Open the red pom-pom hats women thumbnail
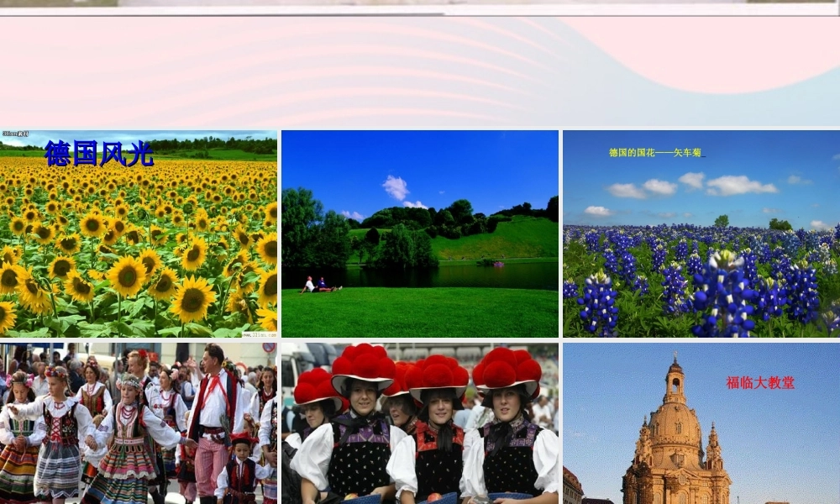Screen dimensions: 840x504 [420, 423]
